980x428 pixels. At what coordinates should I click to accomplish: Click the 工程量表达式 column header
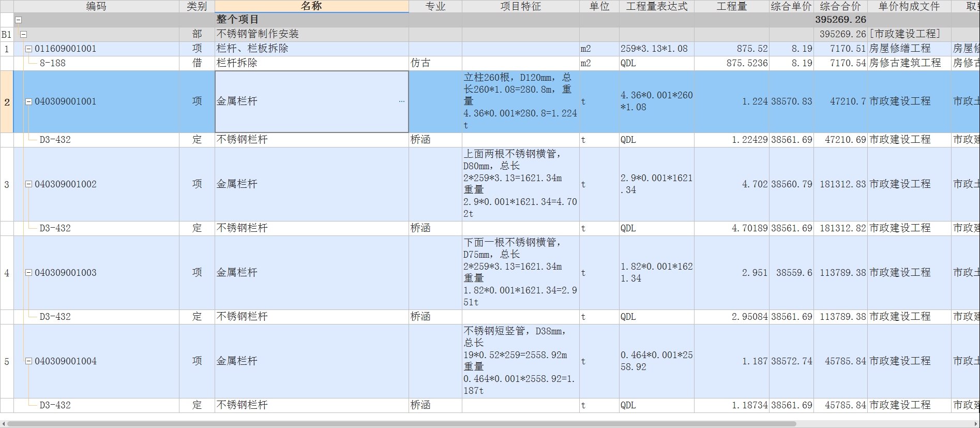click(x=656, y=6)
